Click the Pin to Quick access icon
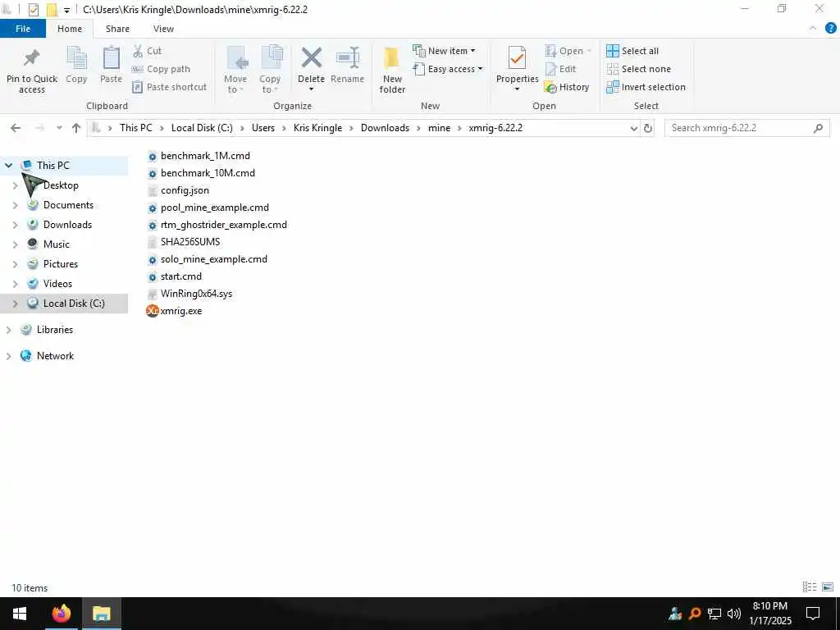The height and width of the screenshot is (630, 840). coord(32,58)
